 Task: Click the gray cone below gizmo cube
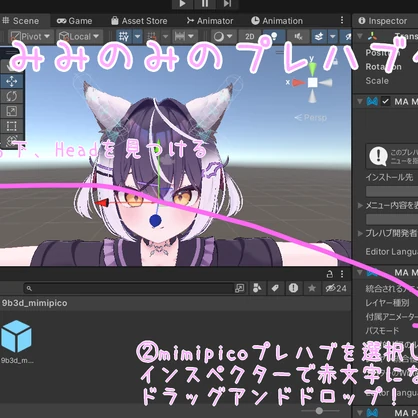[x=312, y=96]
